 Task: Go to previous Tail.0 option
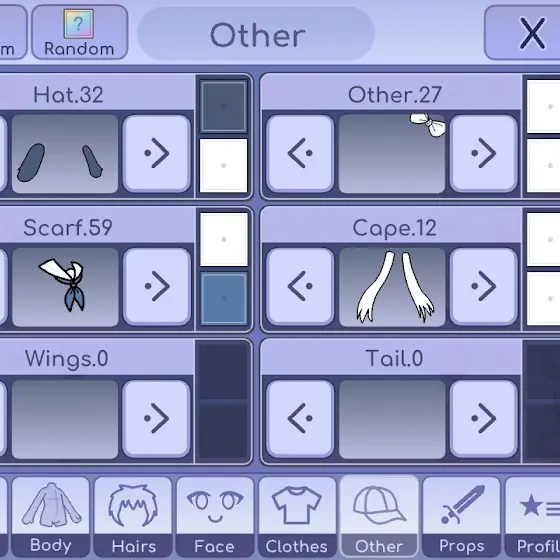300,418
